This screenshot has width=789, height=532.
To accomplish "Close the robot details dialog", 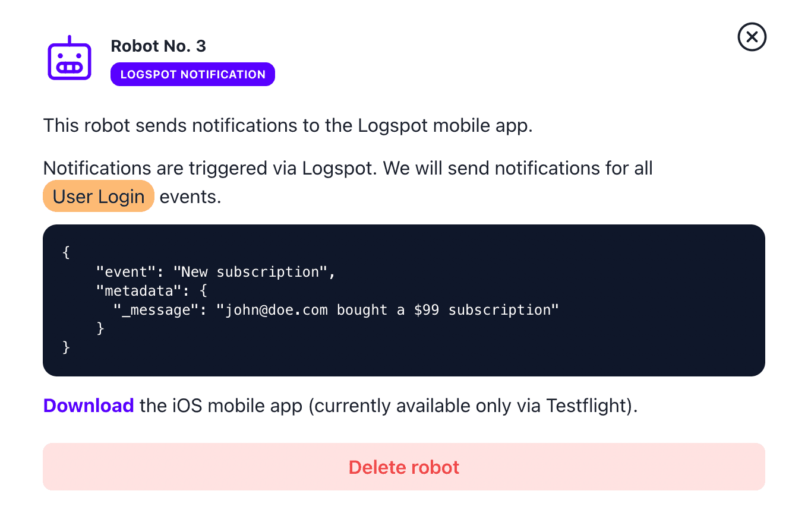I will coord(752,37).
